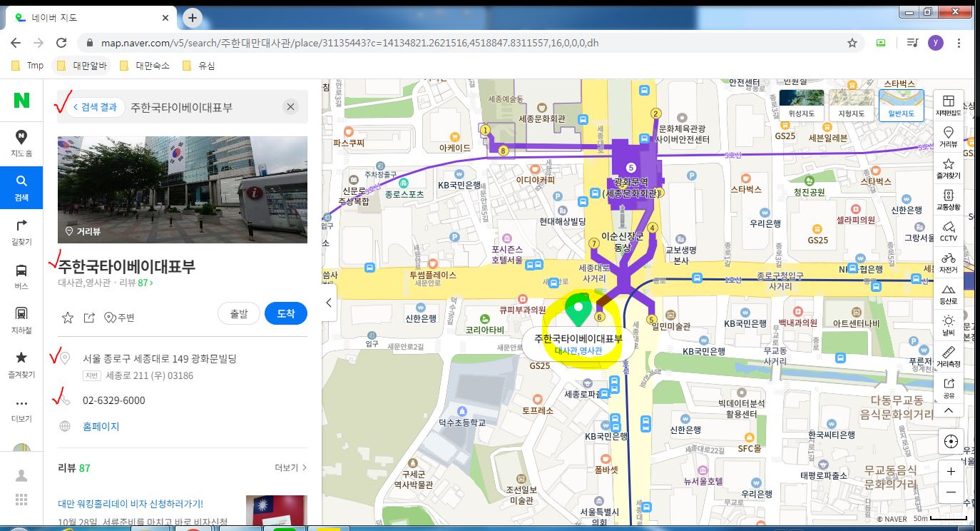Open 길찾기 directions in the sidebar
The image size is (980, 531).
point(21,231)
